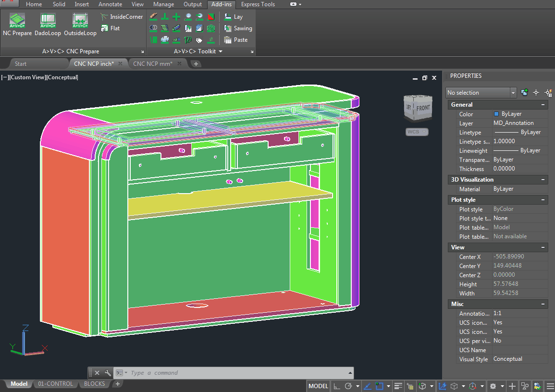The width and height of the screenshot is (555, 392).
Task: Click the Quick Select icon in Properties
Action: pos(548,93)
